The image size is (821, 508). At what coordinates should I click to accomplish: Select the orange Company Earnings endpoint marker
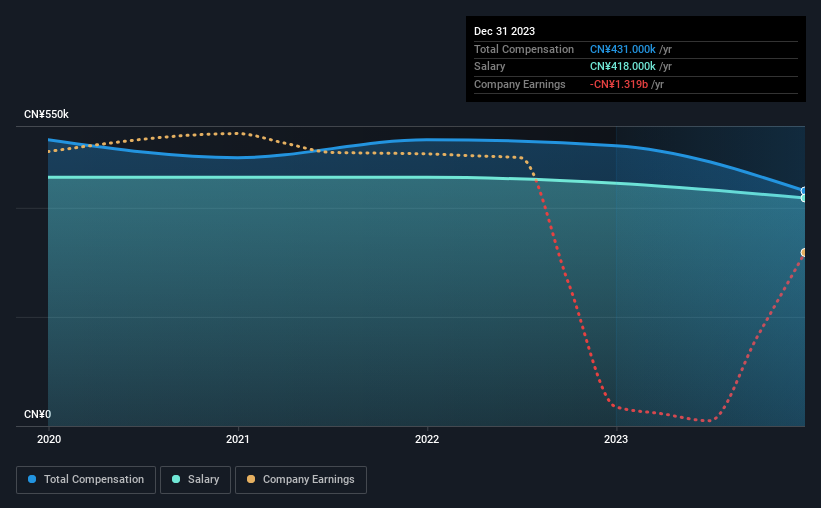tap(803, 253)
